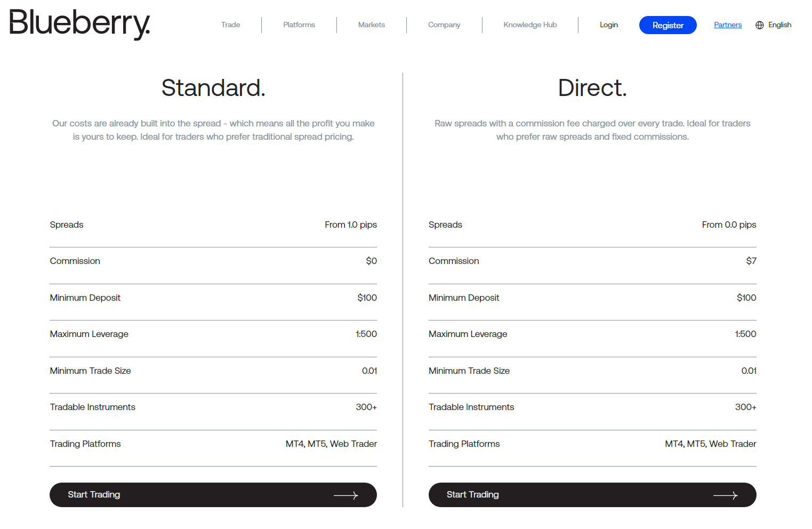The image size is (812, 529).
Task: Start trading with the Standard account
Action: [x=213, y=495]
